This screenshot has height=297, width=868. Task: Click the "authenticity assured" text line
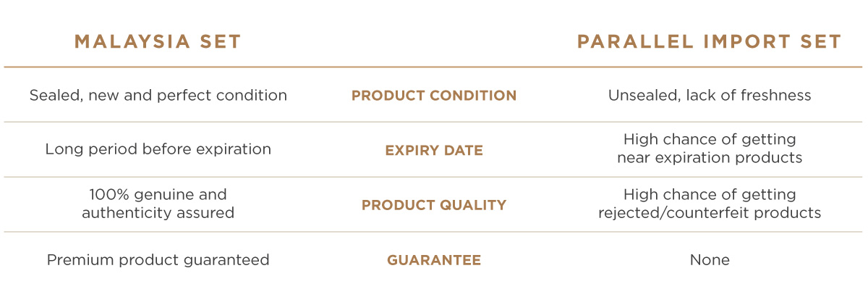click(x=158, y=213)
